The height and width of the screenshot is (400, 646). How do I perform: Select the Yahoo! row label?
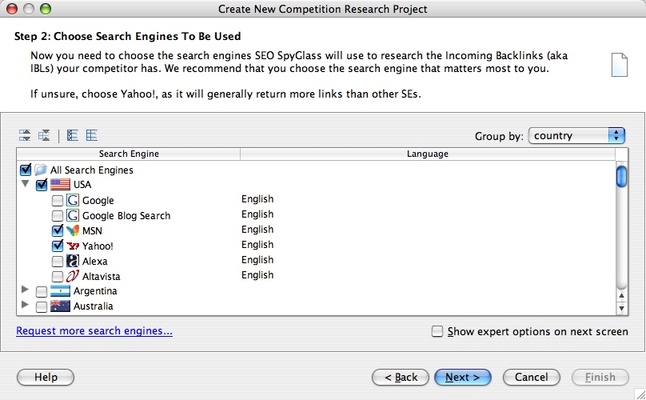coord(98,246)
